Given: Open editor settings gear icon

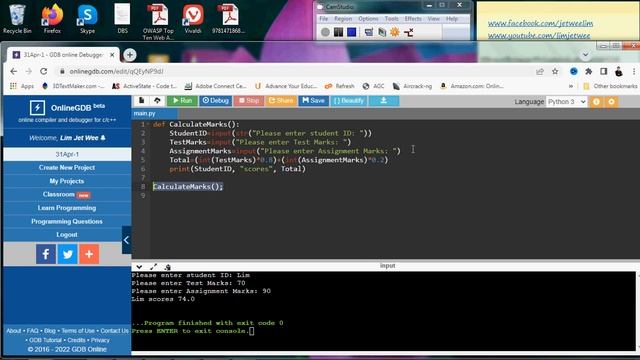Looking at the screenshot, I should (x=611, y=102).
